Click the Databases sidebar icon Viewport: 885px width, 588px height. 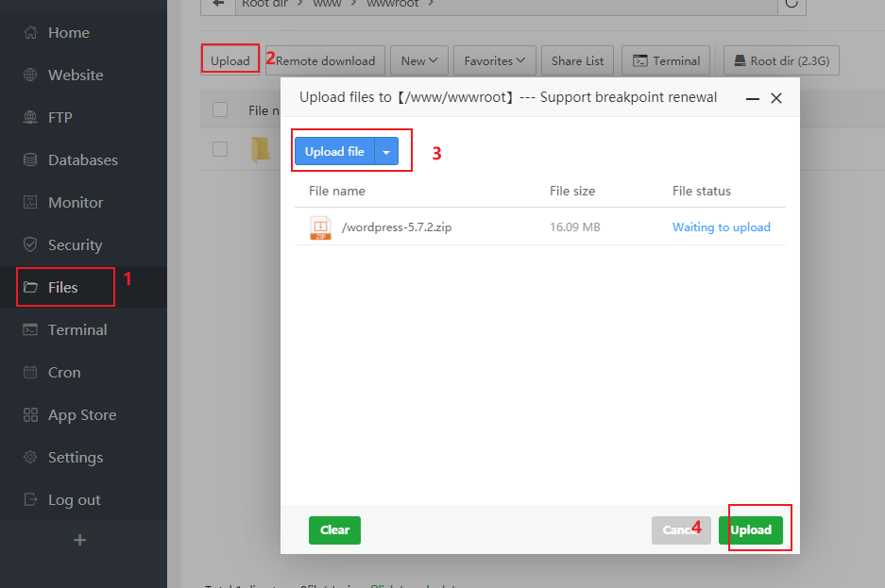click(30, 160)
